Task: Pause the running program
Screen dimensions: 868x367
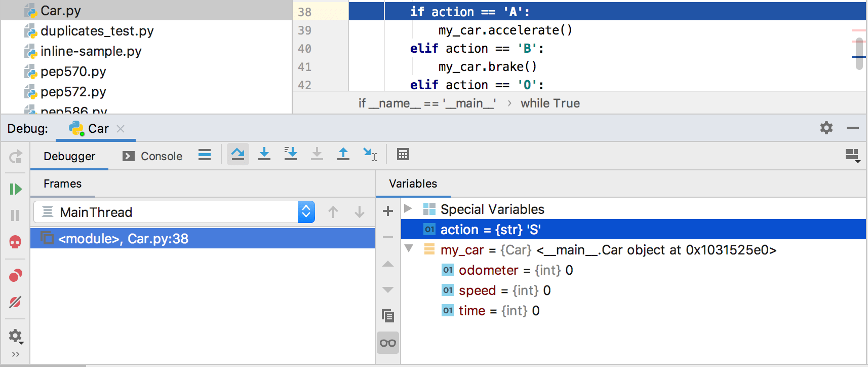Action: pyautogui.click(x=16, y=215)
